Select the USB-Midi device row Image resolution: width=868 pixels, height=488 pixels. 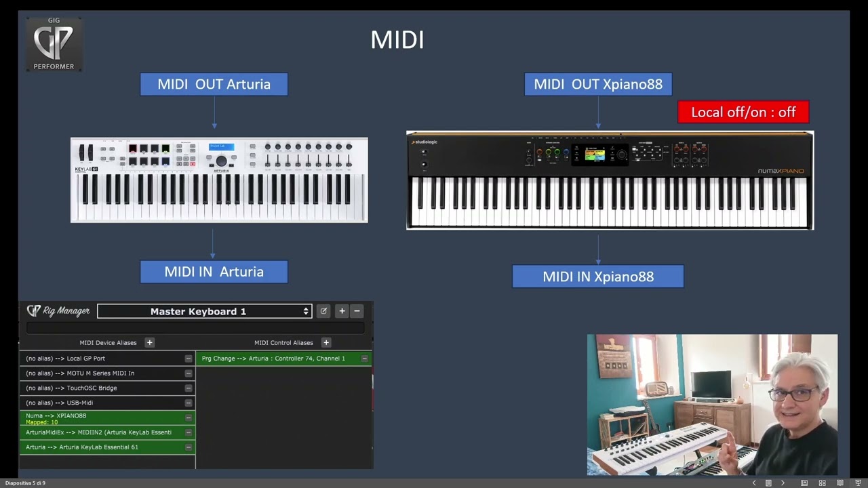click(x=108, y=403)
